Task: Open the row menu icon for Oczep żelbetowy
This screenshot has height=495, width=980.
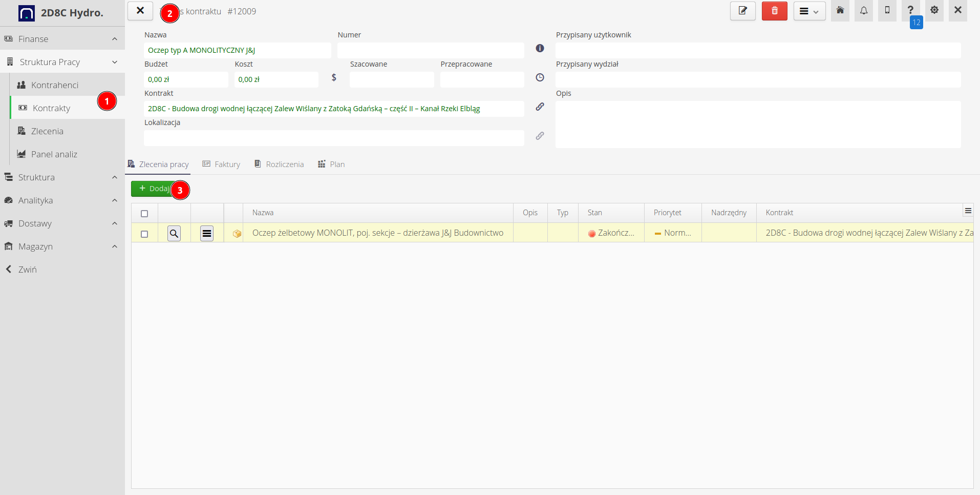Action: [x=207, y=234]
